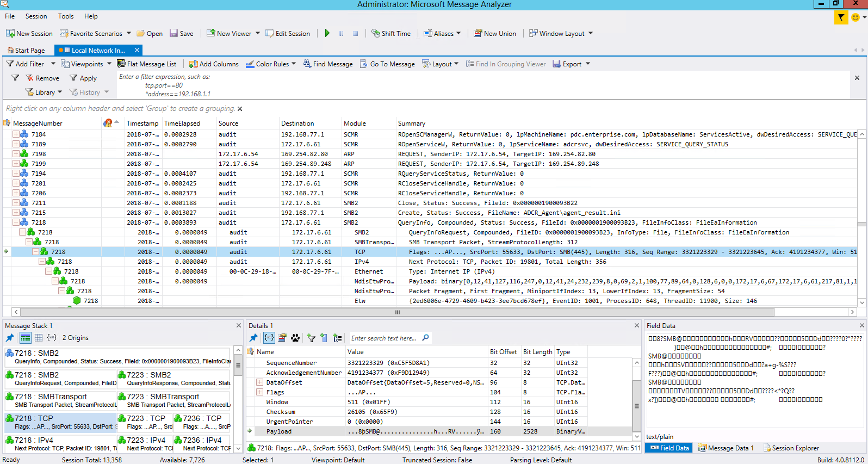This screenshot has width=868, height=464.
Task: Select the 7223 : TCP stack block
Action: (x=145, y=422)
